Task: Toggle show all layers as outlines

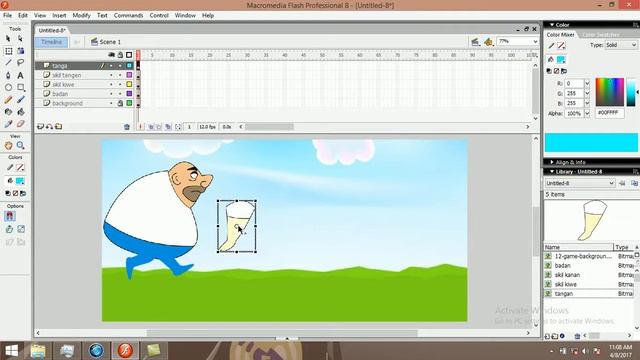Action: pos(129,55)
